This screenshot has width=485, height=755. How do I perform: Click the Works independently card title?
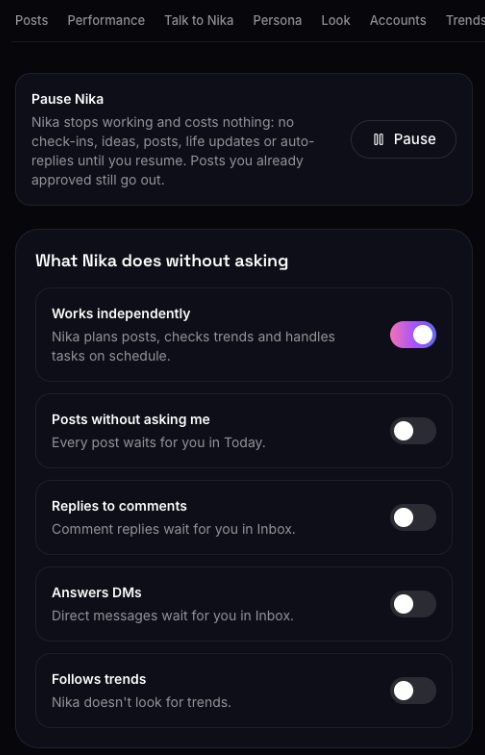(121, 313)
